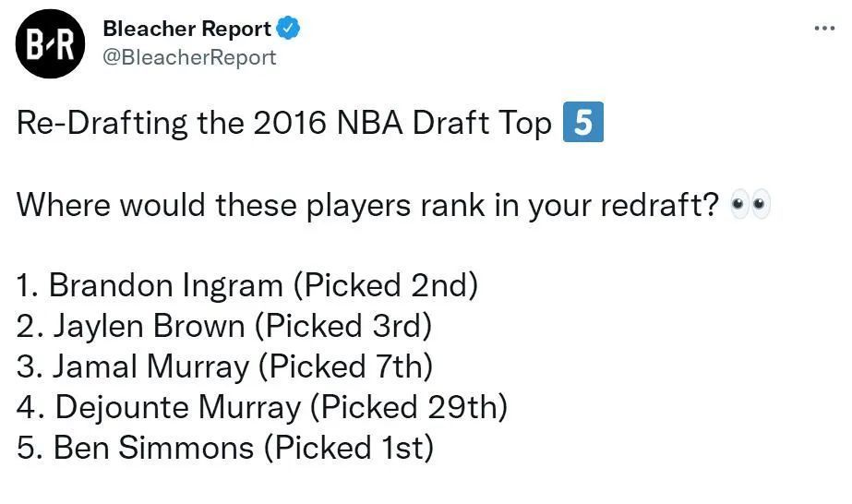Viewport: 852px width, 504px height.
Task: Click the (Picked 1st) text
Action: [349, 448]
